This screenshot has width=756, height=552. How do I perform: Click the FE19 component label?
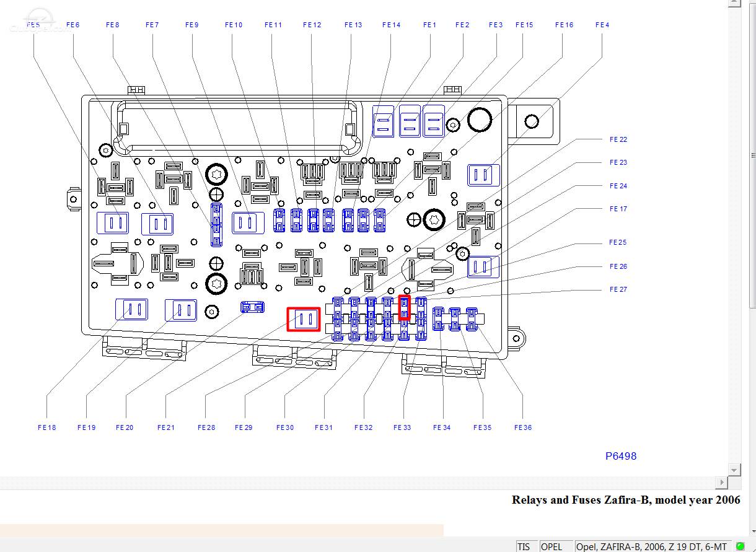(x=87, y=427)
